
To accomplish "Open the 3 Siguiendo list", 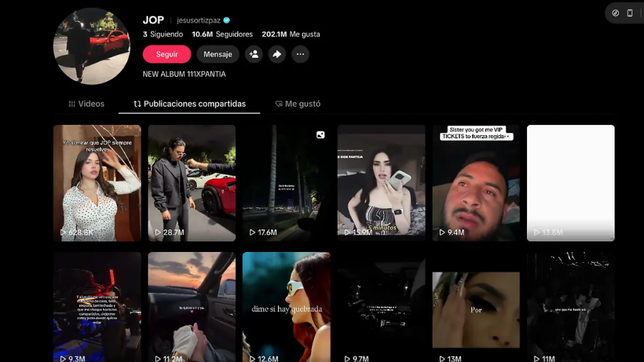I will 163,34.
